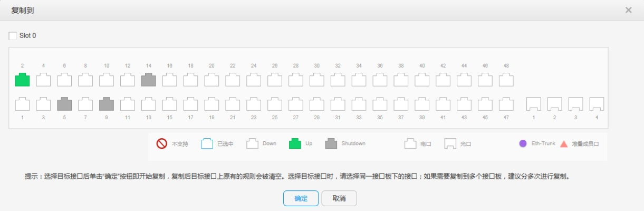This screenshot has width=644, height=211.
Task: Select electrical port number 48
Action: tap(506, 80)
